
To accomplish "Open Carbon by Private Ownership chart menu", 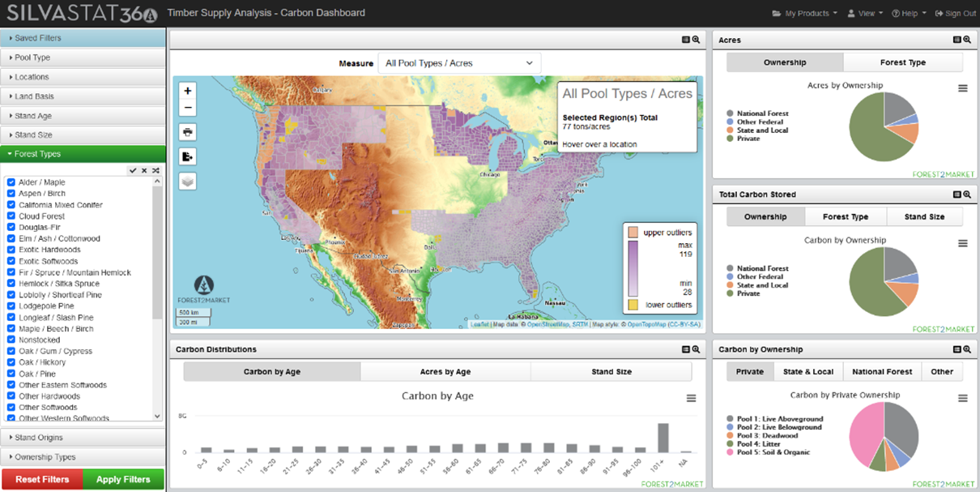I will 963,398.
